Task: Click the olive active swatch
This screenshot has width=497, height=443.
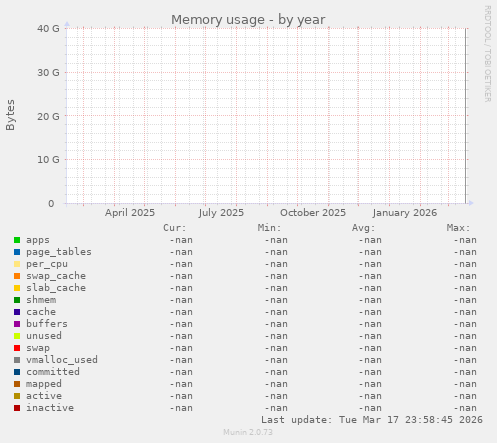Action: coord(17,396)
